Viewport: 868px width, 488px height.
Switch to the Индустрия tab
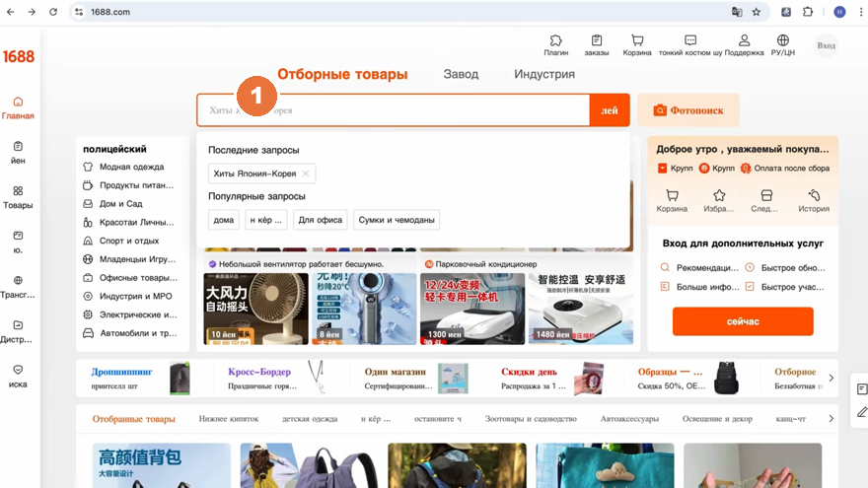[544, 74]
